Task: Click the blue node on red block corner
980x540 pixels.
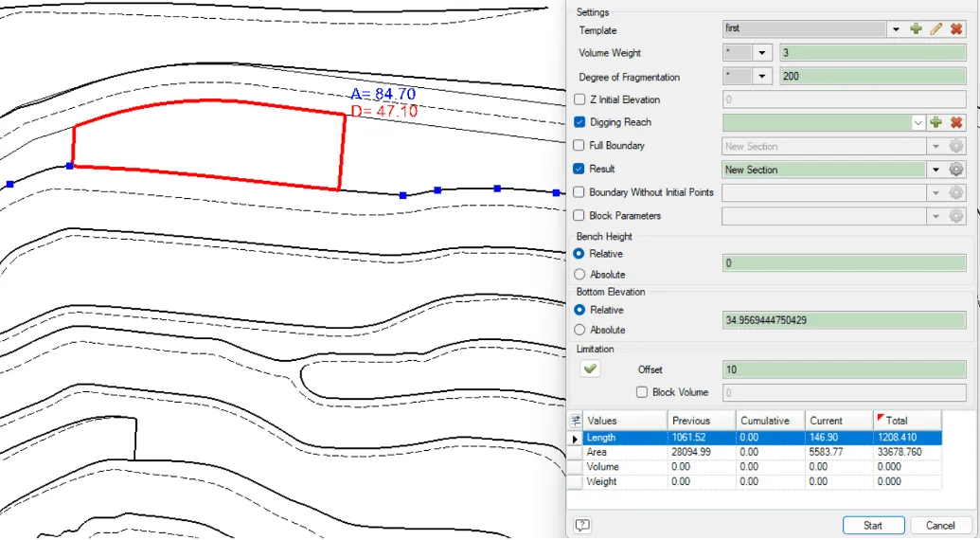Action: pos(69,166)
